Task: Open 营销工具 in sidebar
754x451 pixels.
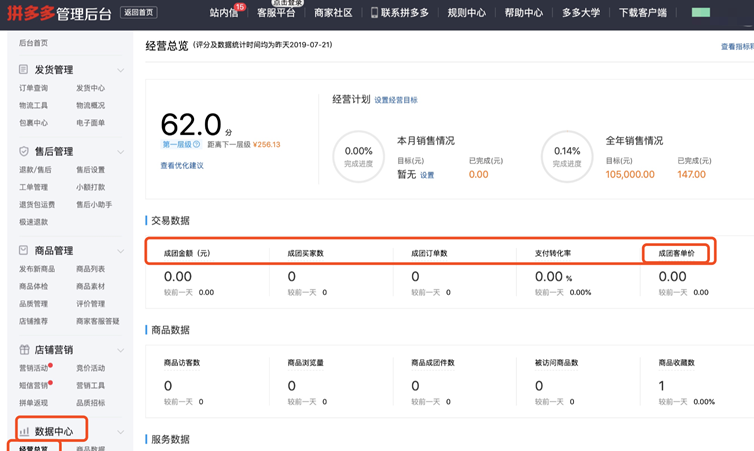Action: [x=90, y=385]
